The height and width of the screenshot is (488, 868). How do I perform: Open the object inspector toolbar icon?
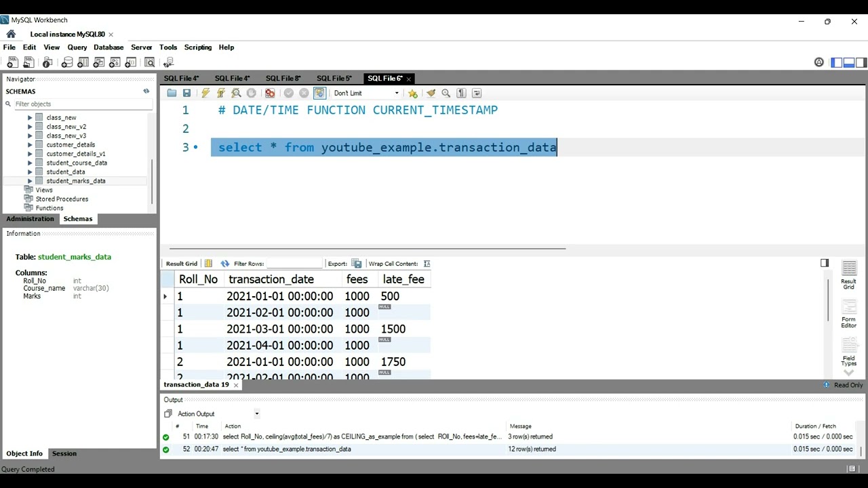[47, 62]
